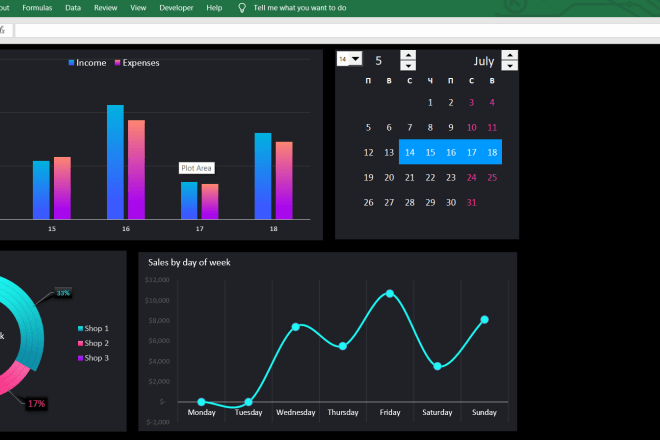Click inside the formula bar
This screenshot has height=440, width=660.
337,30
